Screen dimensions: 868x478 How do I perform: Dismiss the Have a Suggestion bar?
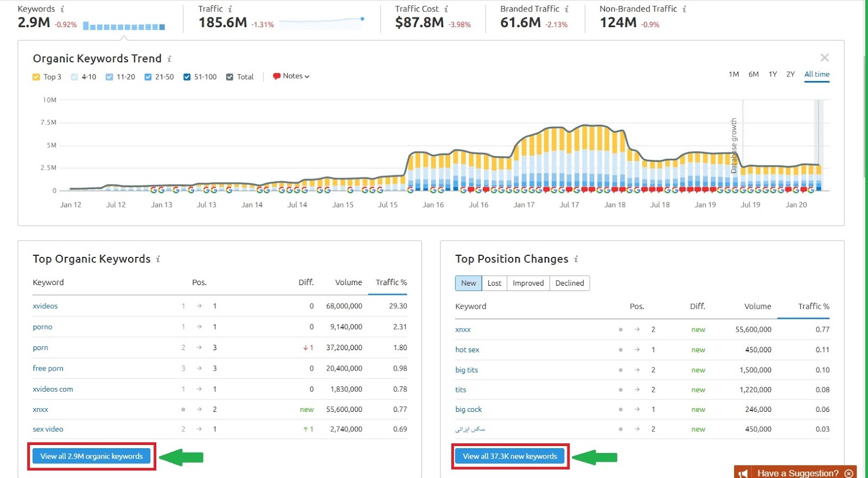[849, 474]
